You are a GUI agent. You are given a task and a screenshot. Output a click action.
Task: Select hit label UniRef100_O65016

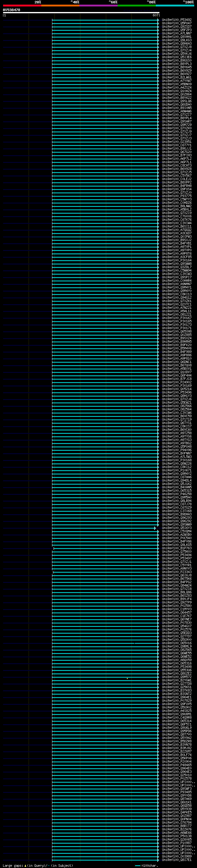click(x=177, y=643)
